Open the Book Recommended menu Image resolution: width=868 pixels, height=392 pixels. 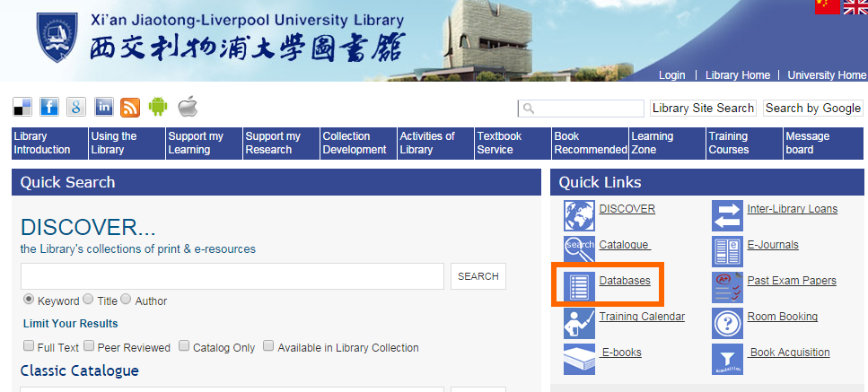(590, 144)
